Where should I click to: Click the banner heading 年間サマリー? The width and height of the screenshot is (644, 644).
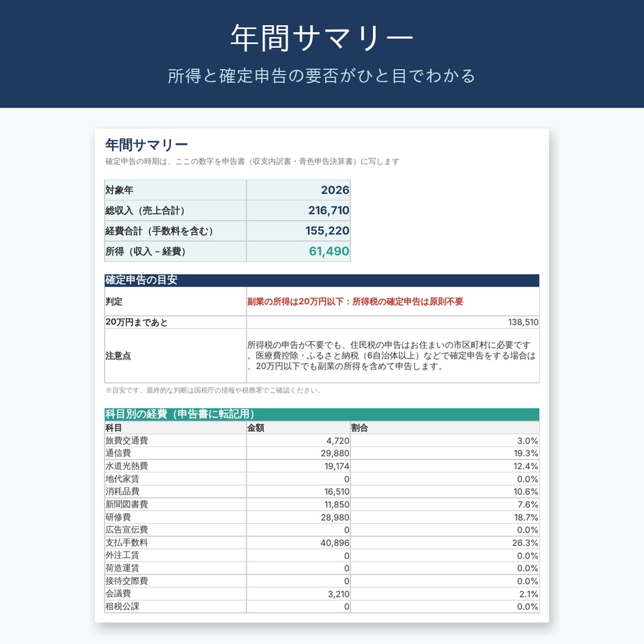(x=321, y=38)
